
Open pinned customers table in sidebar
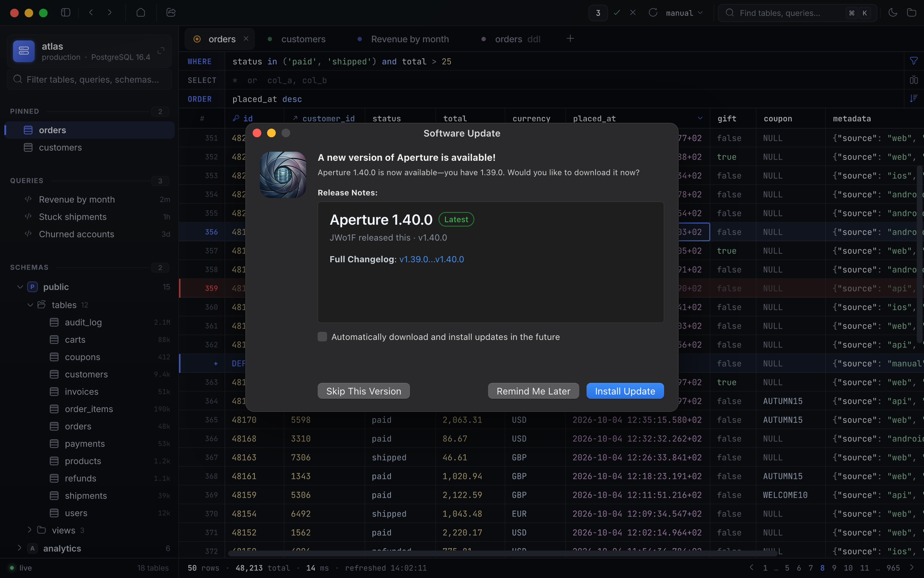point(90,147)
